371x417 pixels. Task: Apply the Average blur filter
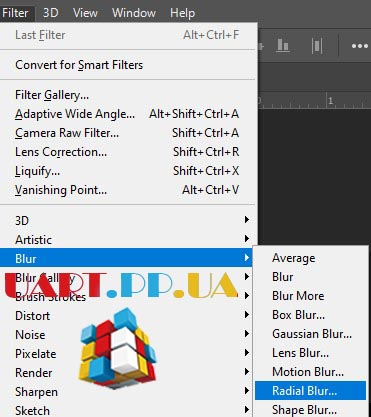[311, 258]
